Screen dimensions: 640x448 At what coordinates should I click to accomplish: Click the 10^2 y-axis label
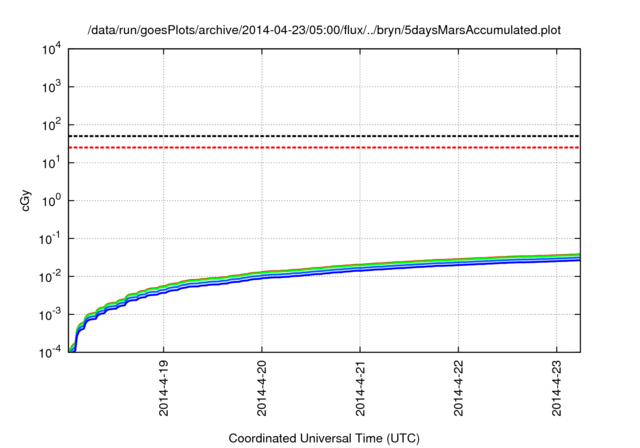click(x=51, y=125)
